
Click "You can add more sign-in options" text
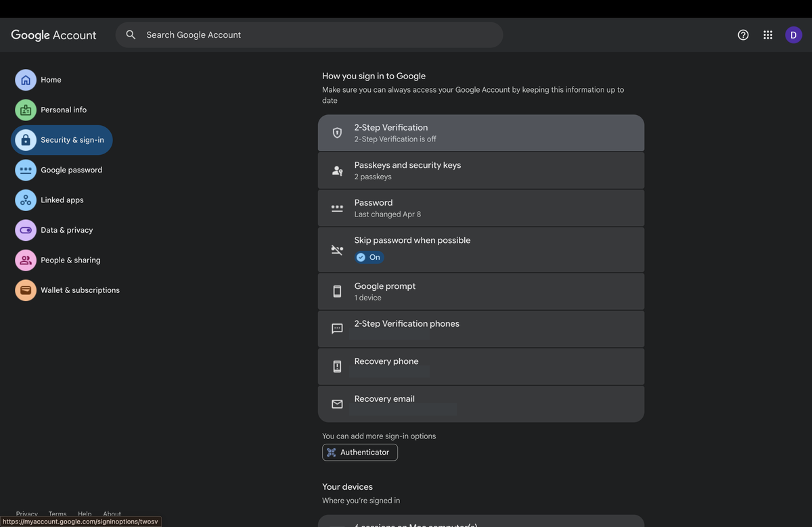379,436
